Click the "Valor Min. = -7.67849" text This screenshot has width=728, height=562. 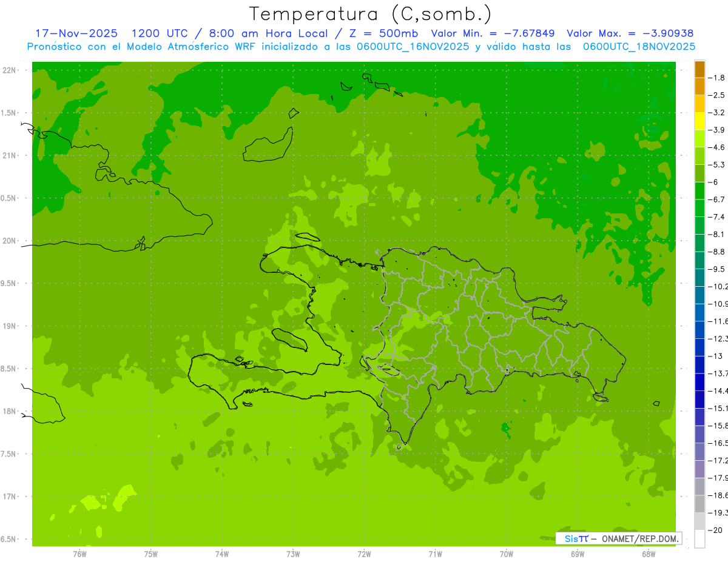click(492, 33)
